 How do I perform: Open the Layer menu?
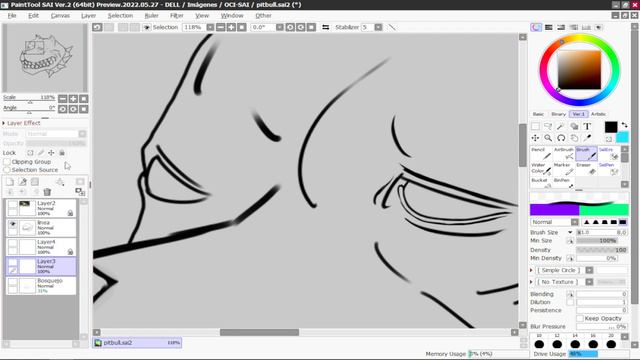tap(88, 16)
